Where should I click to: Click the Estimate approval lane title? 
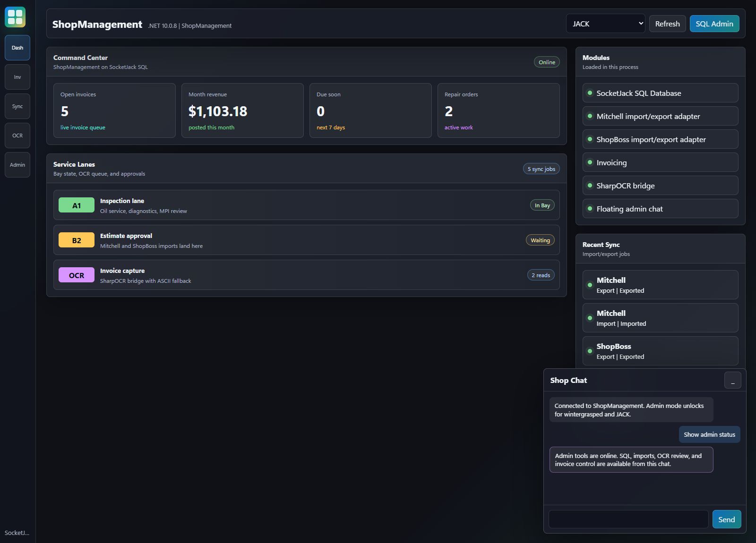click(x=126, y=236)
